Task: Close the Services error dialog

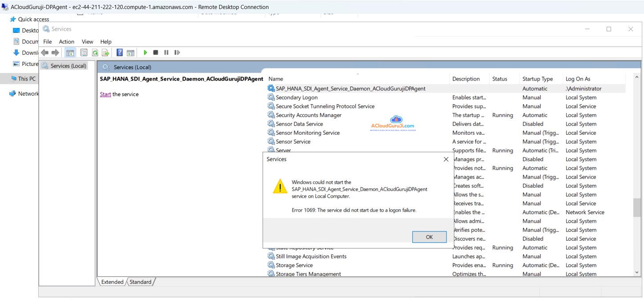Action: coord(446,159)
